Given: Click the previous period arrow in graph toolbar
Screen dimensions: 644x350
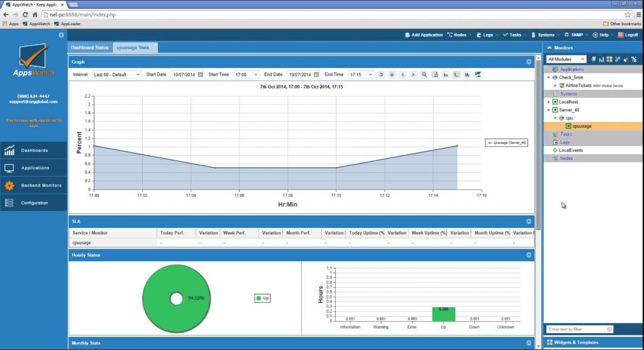Looking at the screenshot, I should point(402,74).
